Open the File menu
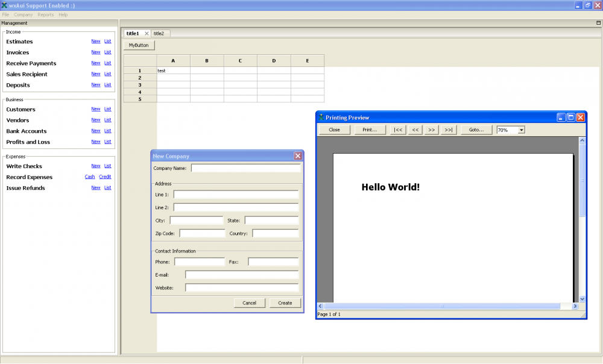 (5, 14)
